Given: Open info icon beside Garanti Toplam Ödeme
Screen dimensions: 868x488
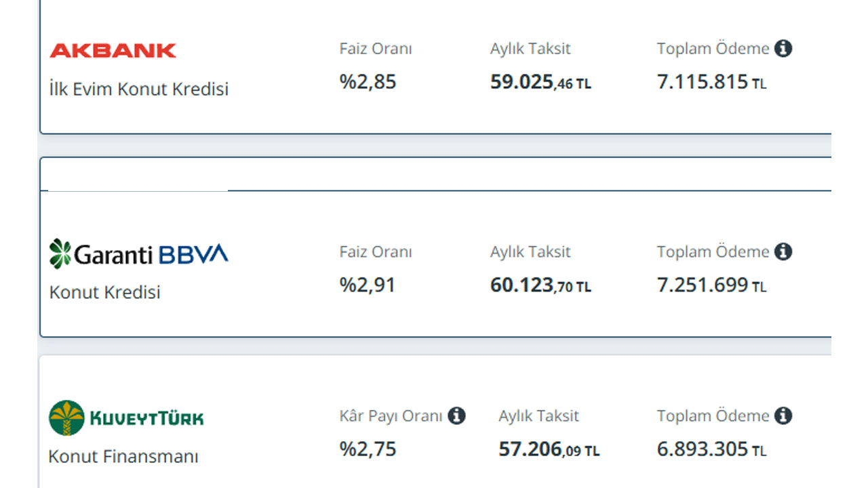Looking at the screenshot, I should pyautogui.click(x=783, y=252).
